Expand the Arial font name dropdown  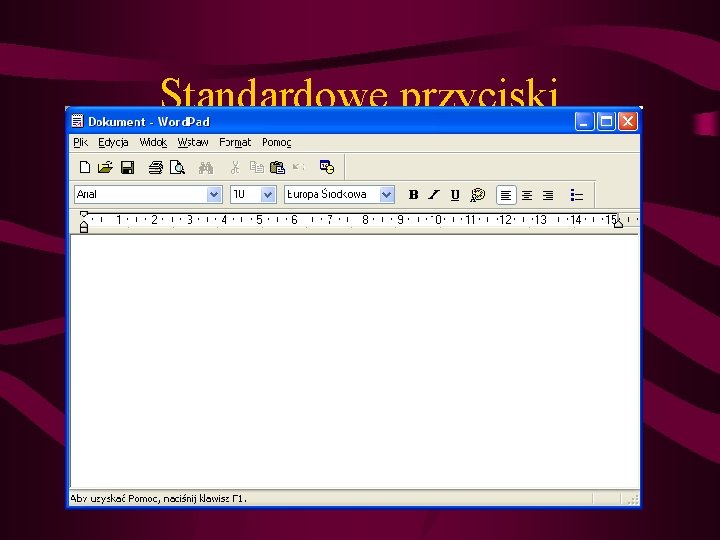pyautogui.click(x=214, y=195)
